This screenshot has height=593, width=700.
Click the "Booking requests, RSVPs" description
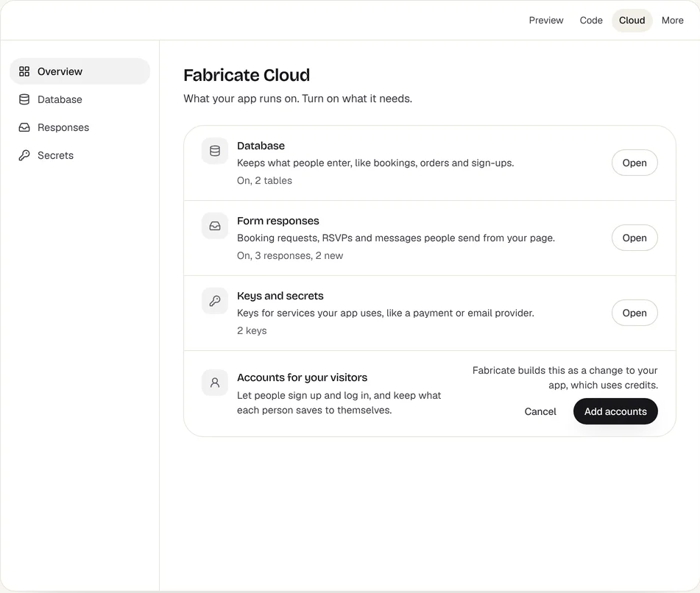coord(396,238)
